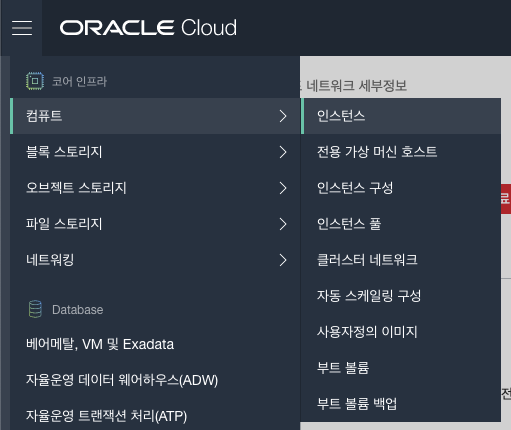This screenshot has width=511, height=430.
Task: Choose 인스턴스 in the submenu
Action: pyautogui.click(x=401, y=116)
